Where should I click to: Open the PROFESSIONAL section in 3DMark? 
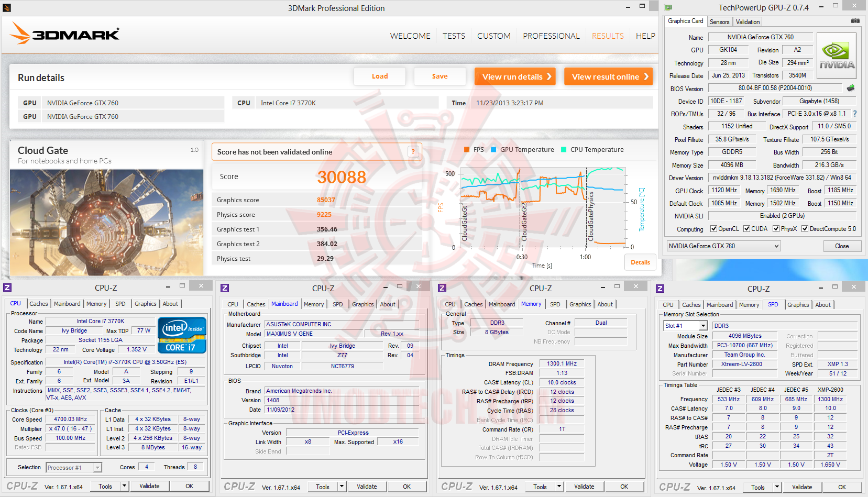(x=551, y=36)
